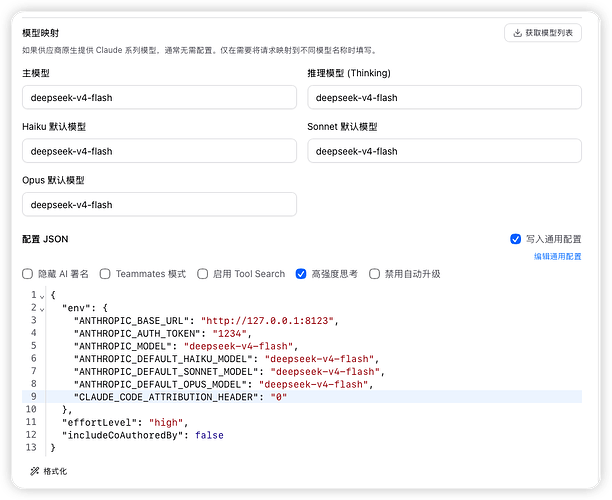
Task: Enable the 启用 Tool Search checkbox
Action: tap(202, 274)
